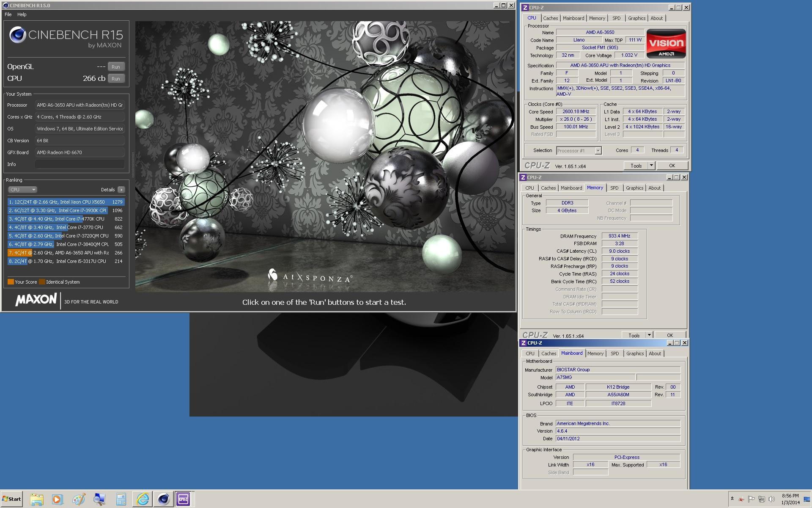Switch to Mainboard tab in top CPU-Z window
The image size is (812, 508).
[x=573, y=18]
